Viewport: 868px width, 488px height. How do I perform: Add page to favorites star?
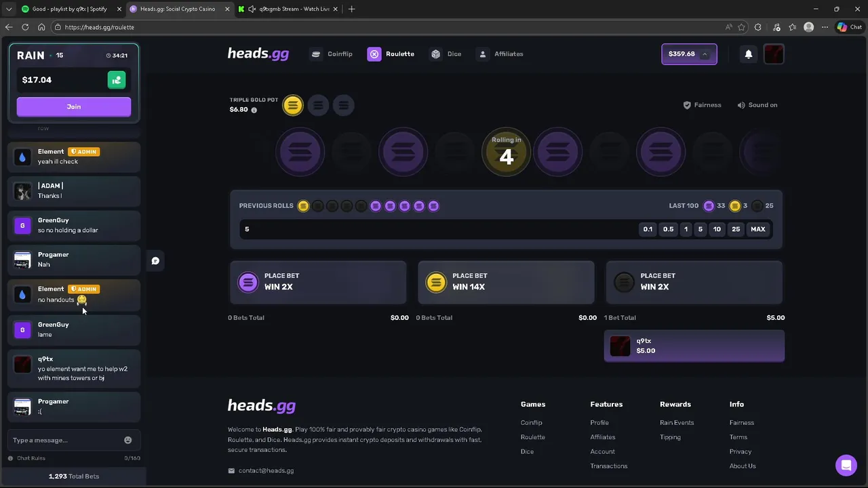(x=741, y=27)
